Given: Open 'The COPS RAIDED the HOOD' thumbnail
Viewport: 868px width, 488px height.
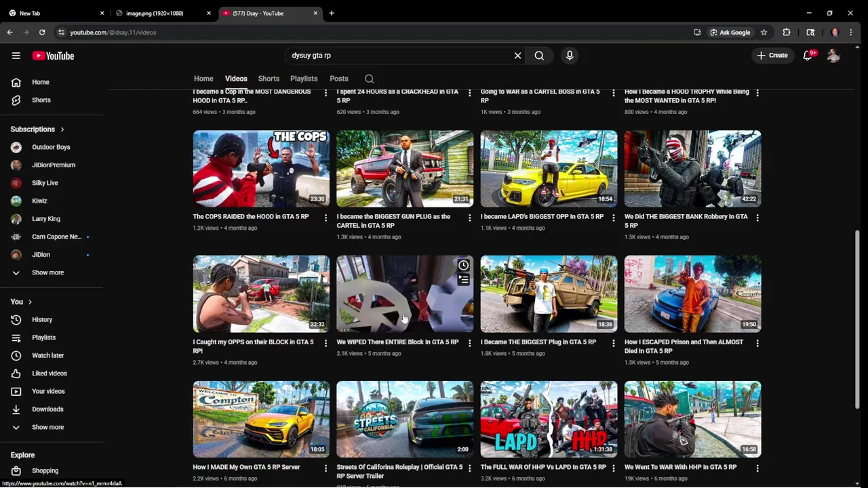Looking at the screenshot, I should (261, 169).
